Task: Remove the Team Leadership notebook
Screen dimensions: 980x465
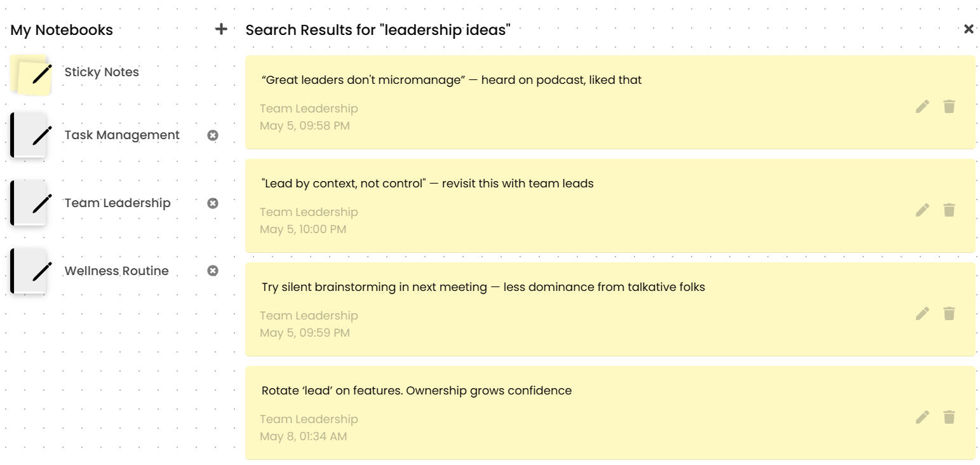Action: (213, 203)
